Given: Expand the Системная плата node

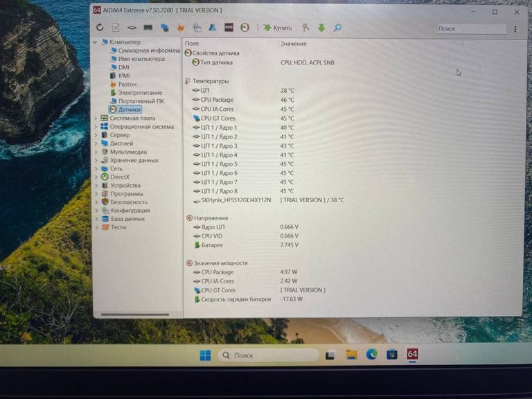Looking at the screenshot, I should coord(96,118).
